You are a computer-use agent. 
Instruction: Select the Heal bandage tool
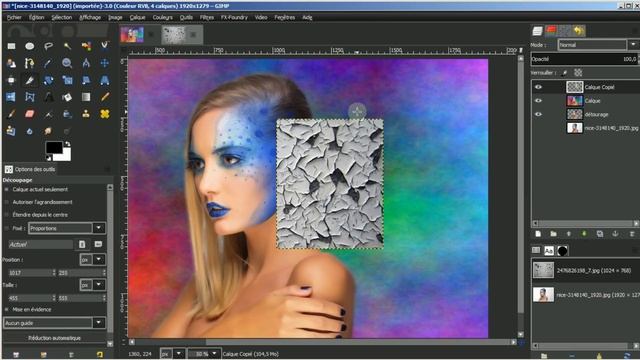click(104, 114)
